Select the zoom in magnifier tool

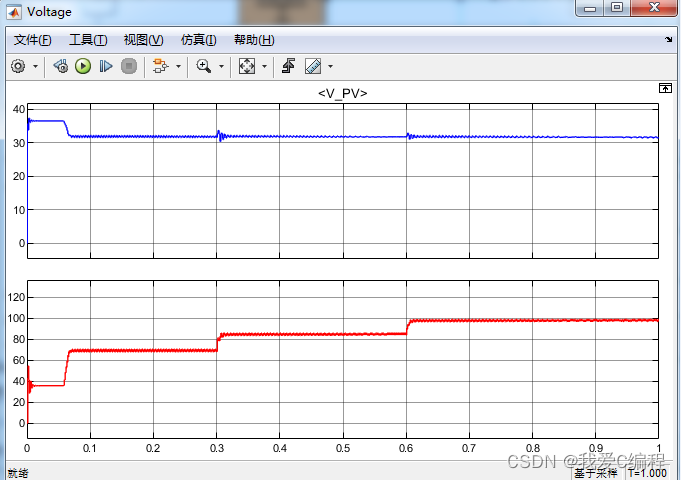[204, 66]
